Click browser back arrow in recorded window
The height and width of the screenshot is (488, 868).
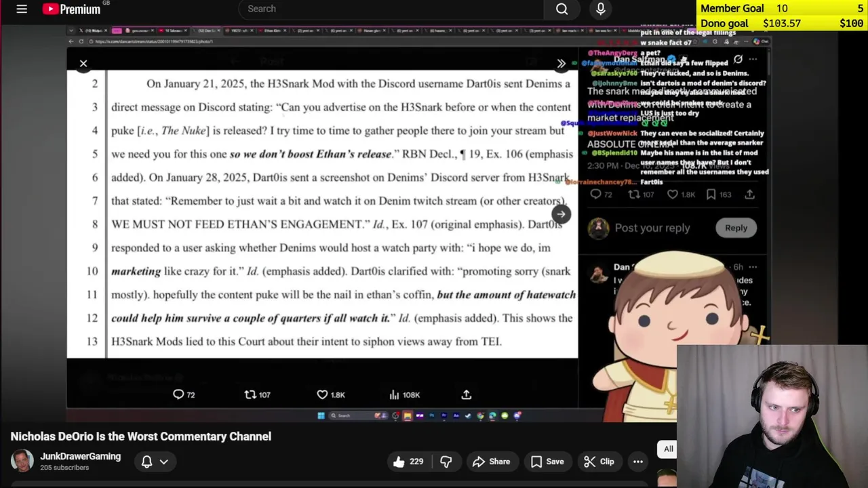point(71,41)
